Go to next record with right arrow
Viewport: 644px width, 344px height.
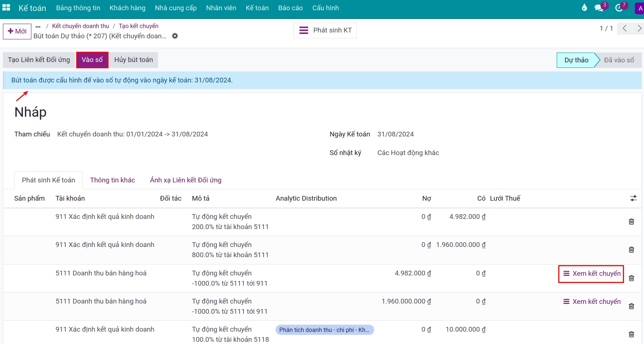(x=639, y=28)
